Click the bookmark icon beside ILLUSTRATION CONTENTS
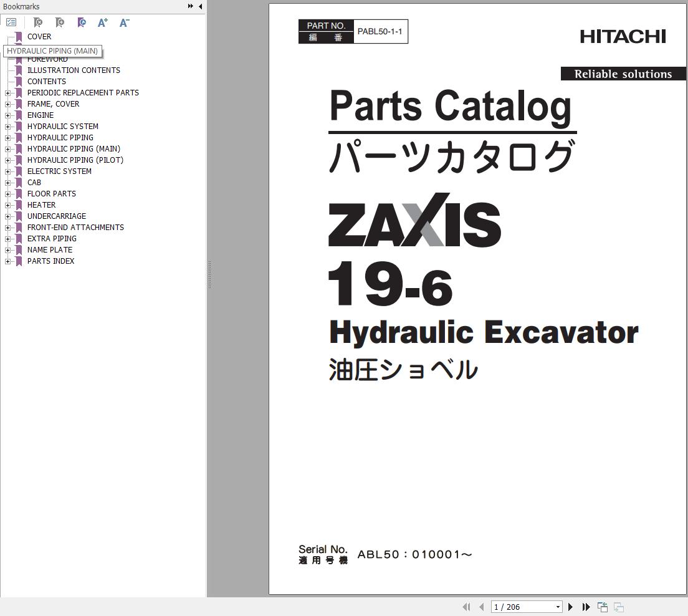Image resolution: width=688 pixels, height=616 pixels. click(x=19, y=70)
